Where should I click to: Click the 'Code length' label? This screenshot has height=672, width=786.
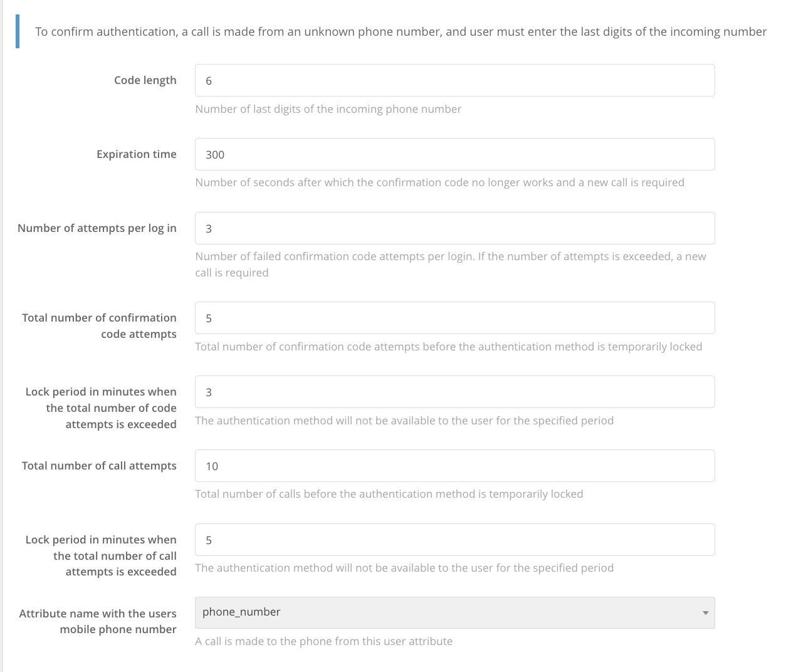pos(145,80)
